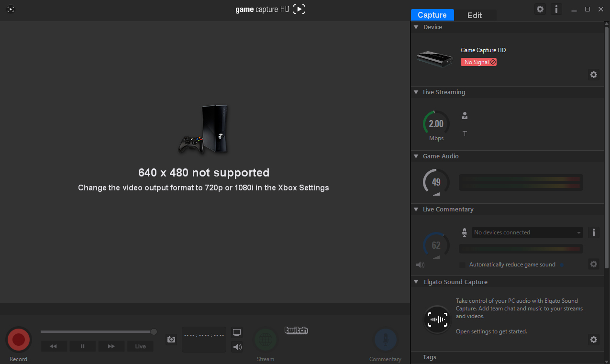Click the 2.00 Mbps bitrate dial
The width and height of the screenshot is (610, 364).
click(436, 124)
